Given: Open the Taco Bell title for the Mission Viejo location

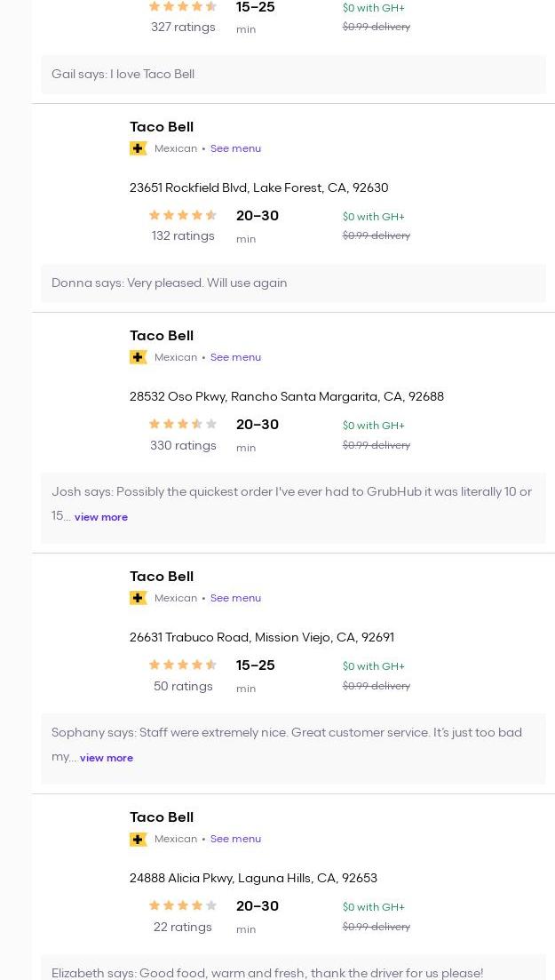Looking at the screenshot, I should pyautogui.click(x=162, y=577).
